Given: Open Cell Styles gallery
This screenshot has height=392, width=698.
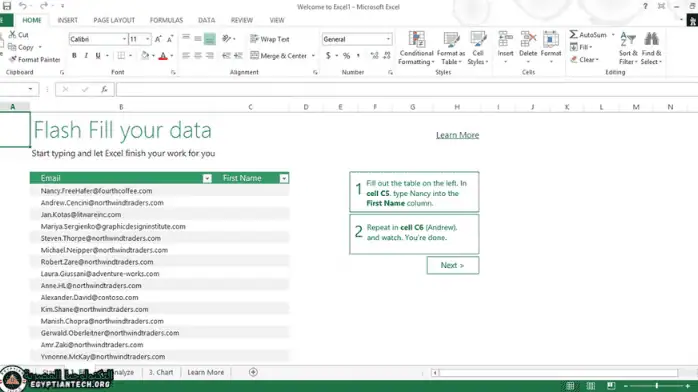Looking at the screenshot, I should pos(478,48).
